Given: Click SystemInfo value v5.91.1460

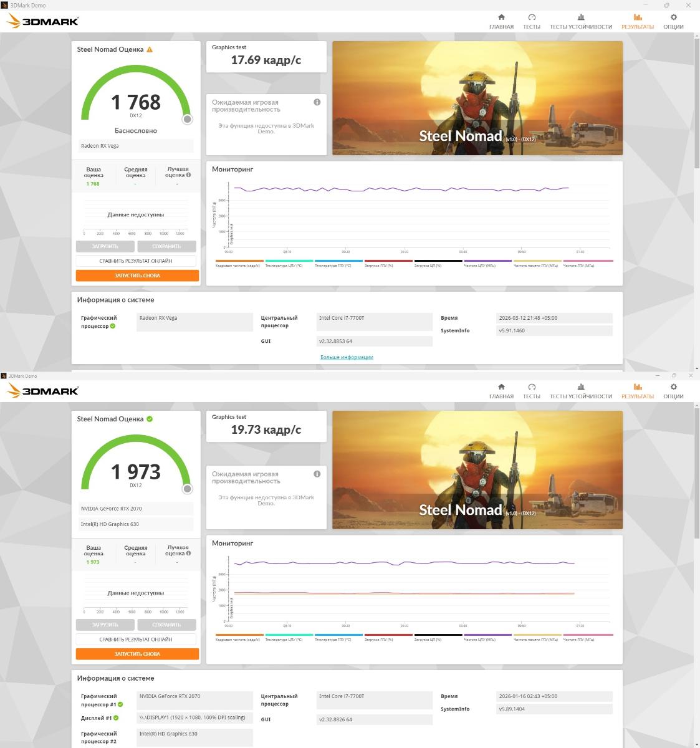Looking at the screenshot, I should pyautogui.click(x=554, y=331).
